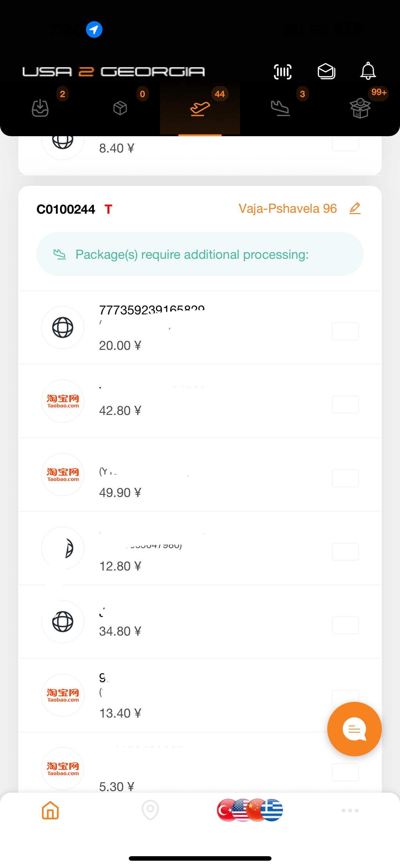
Task: Select the 42.80 ¥ Taobao package checkbox
Action: click(x=345, y=404)
